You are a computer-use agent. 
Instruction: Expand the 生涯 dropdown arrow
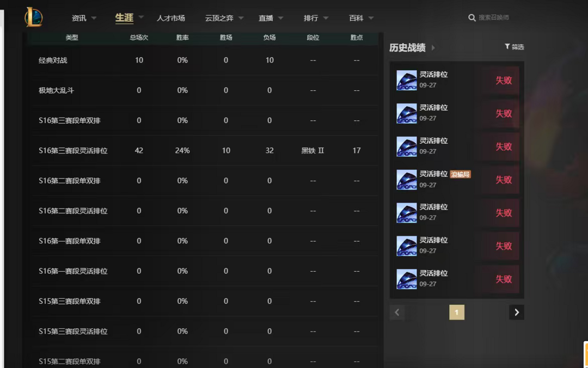141,17
